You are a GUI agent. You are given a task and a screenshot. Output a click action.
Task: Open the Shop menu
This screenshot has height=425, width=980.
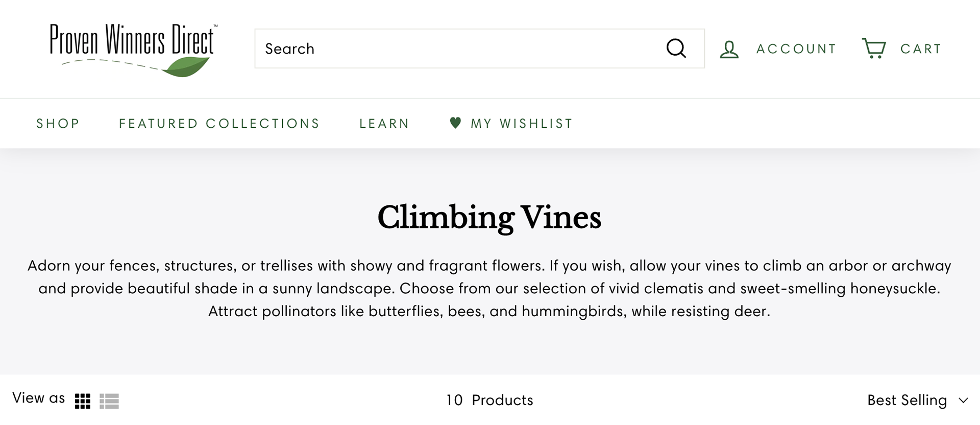58,124
